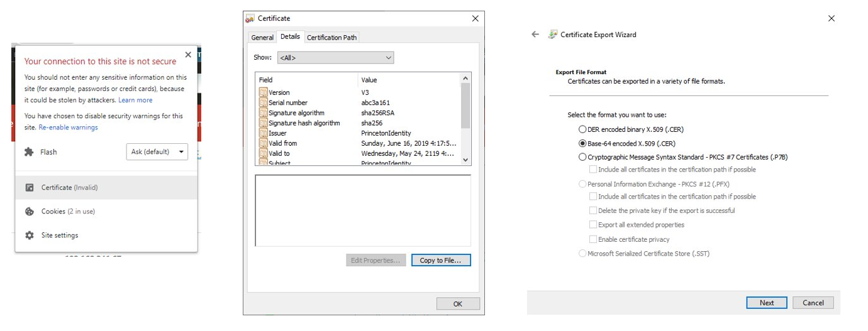This screenshot has width=868, height=331.
Task: Click the Site settings gear icon
Action: (29, 236)
